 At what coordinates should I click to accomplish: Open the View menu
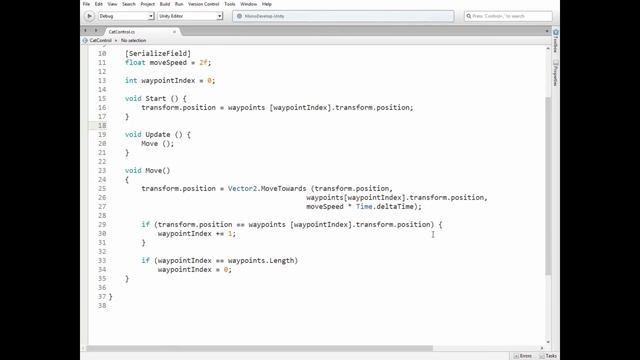tap(112, 4)
